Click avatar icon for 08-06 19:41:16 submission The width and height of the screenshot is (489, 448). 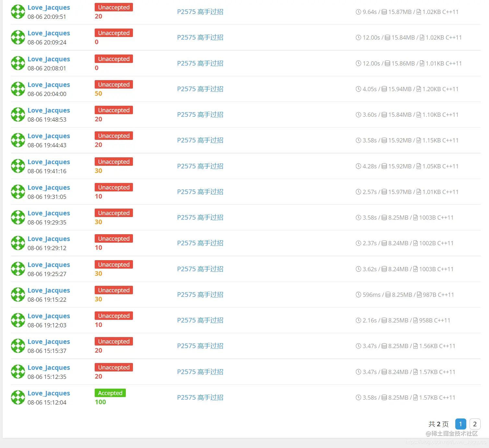click(x=18, y=166)
